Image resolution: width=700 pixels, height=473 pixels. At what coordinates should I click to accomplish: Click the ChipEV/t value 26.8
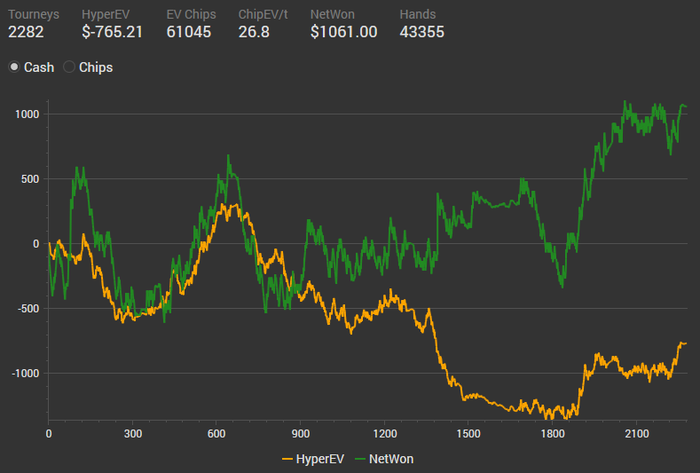(254, 32)
